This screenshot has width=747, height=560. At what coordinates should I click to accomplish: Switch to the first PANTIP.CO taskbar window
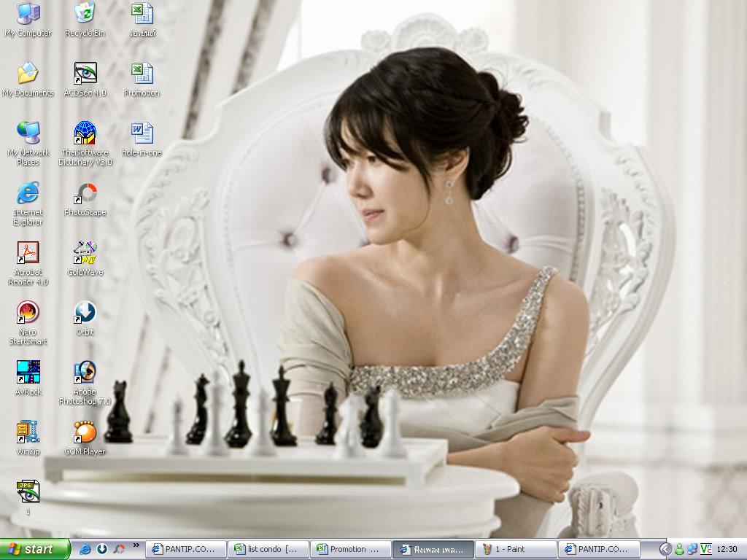tap(185, 550)
